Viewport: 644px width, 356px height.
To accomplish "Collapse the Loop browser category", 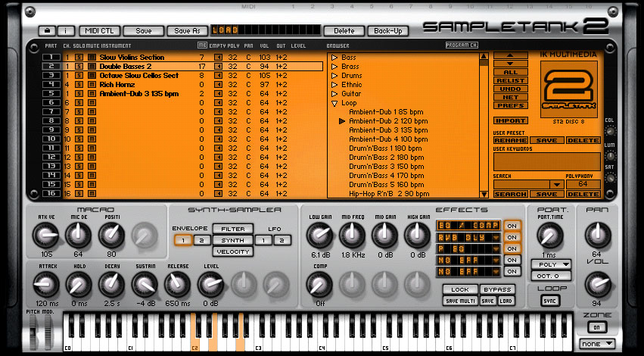I will pyautogui.click(x=334, y=103).
